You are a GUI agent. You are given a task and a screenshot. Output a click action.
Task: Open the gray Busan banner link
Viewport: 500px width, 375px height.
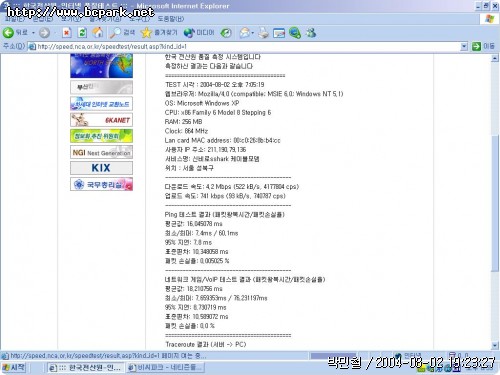pyautogui.click(x=101, y=87)
